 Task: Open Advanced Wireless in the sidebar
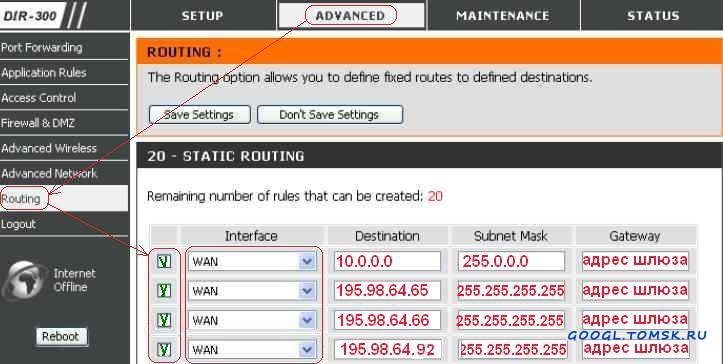click(x=64, y=148)
